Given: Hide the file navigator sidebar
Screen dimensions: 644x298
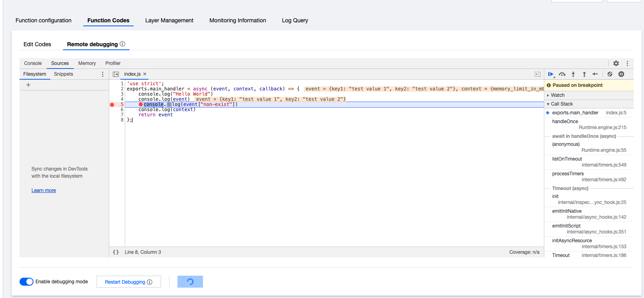Looking at the screenshot, I should tap(116, 74).
